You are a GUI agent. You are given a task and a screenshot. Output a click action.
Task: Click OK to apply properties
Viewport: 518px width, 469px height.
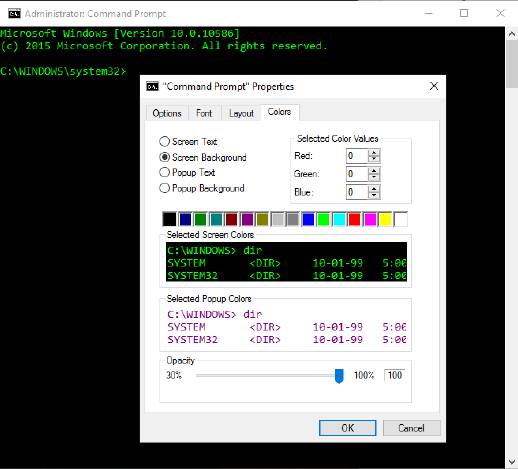click(347, 428)
